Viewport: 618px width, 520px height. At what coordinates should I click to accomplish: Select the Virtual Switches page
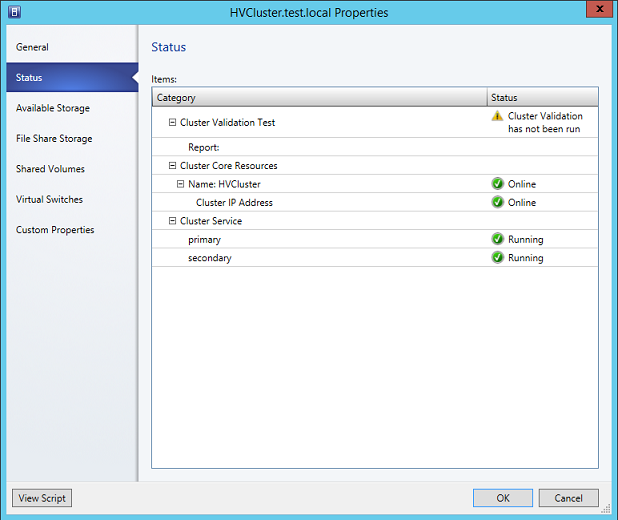(x=49, y=199)
